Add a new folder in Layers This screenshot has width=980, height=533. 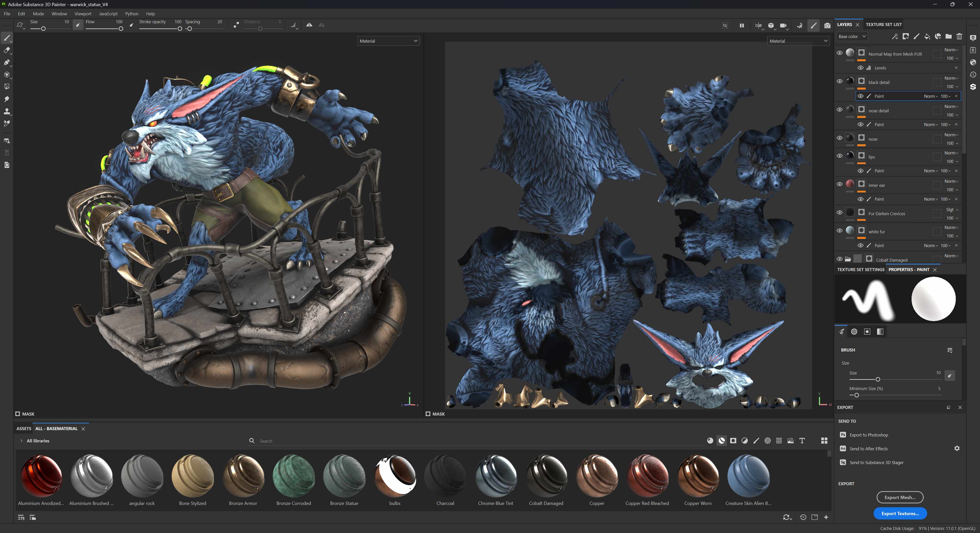point(948,37)
